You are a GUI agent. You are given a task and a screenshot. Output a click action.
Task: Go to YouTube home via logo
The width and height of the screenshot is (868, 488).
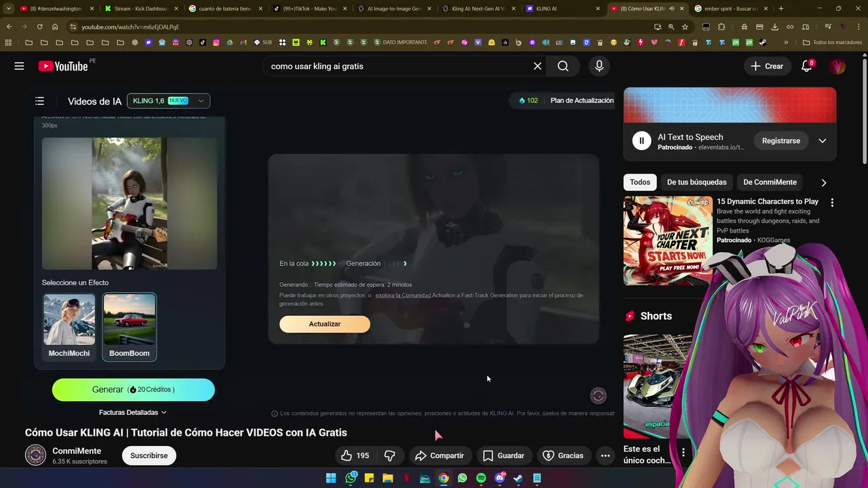63,66
